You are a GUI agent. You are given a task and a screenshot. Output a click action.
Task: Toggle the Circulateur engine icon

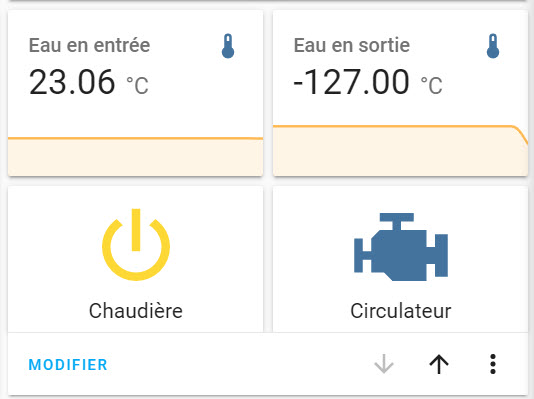[401, 247]
